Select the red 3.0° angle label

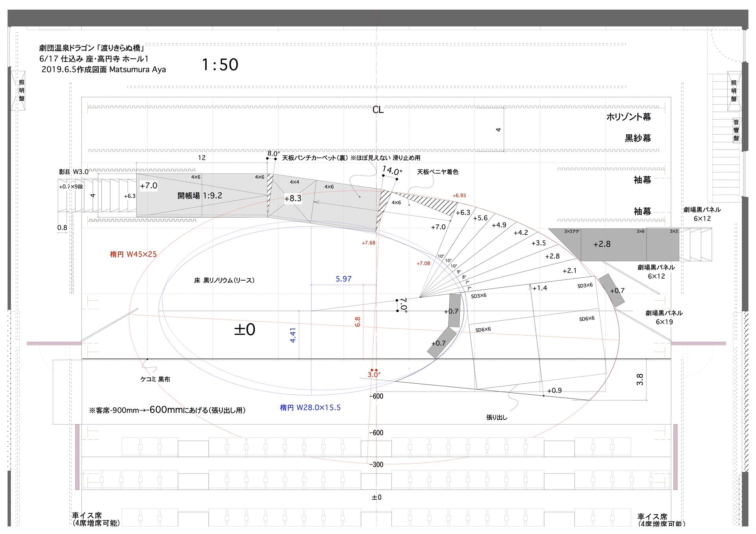374,375
